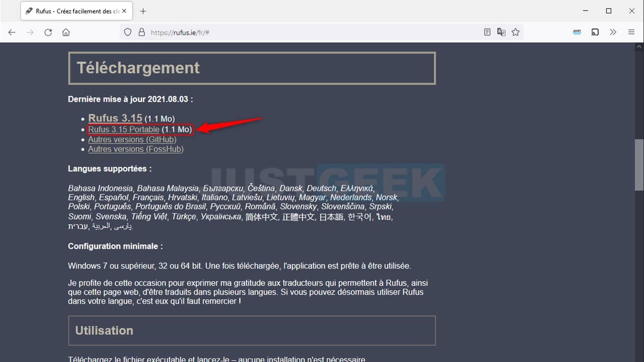
Task: Download Rufus 3.15 Portable link
Action: tap(124, 130)
